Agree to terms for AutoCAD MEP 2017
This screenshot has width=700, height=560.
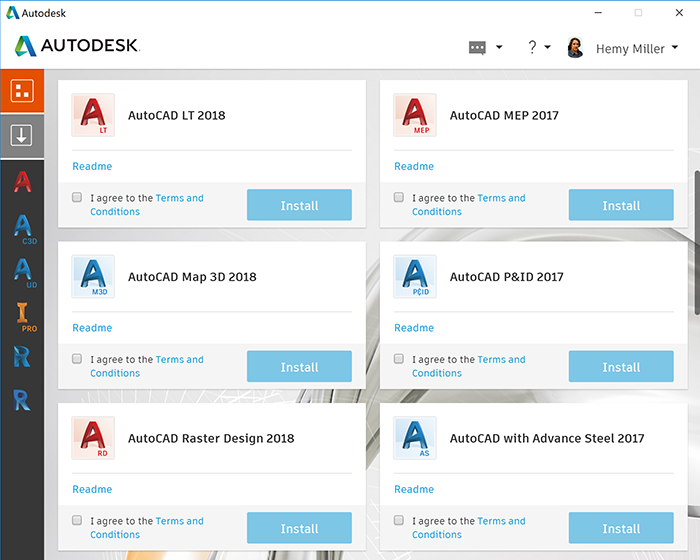point(399,197)
